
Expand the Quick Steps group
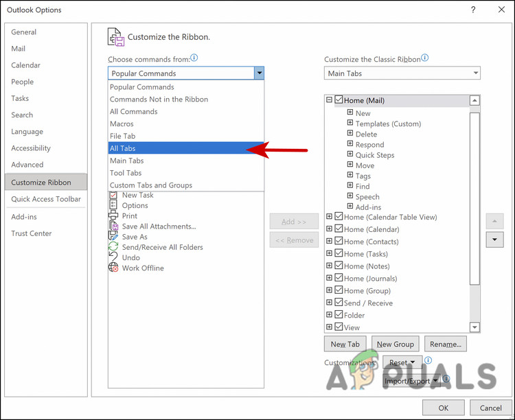point(350,154)
